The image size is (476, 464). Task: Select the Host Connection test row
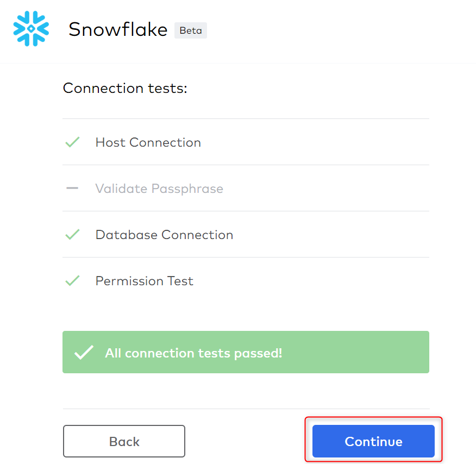(x=246, y=142)
